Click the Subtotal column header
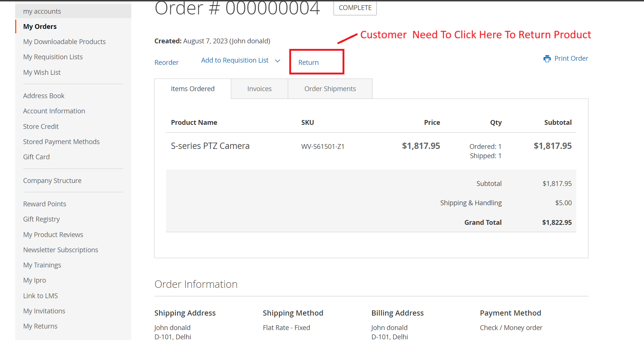Image resolution: width=644 pixels, height=343 pixels. [x=558, y=123]
